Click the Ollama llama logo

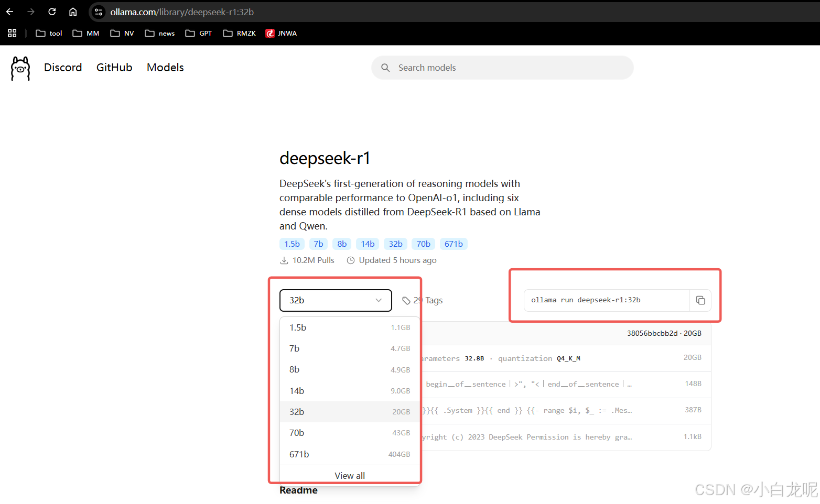(x=20, y=68)
